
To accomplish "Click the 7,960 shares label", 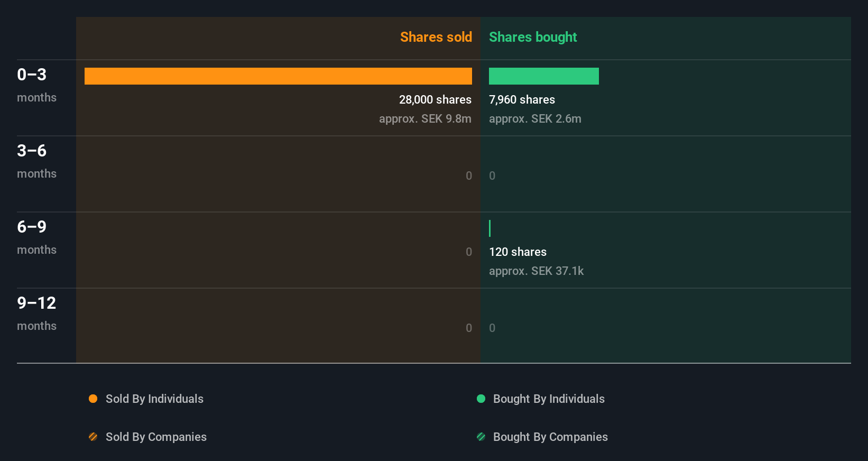I will 522,99.
